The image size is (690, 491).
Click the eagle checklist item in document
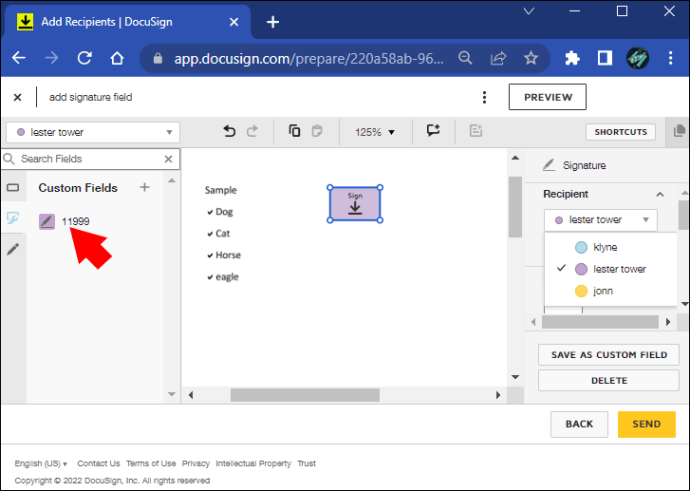(223, 277)
